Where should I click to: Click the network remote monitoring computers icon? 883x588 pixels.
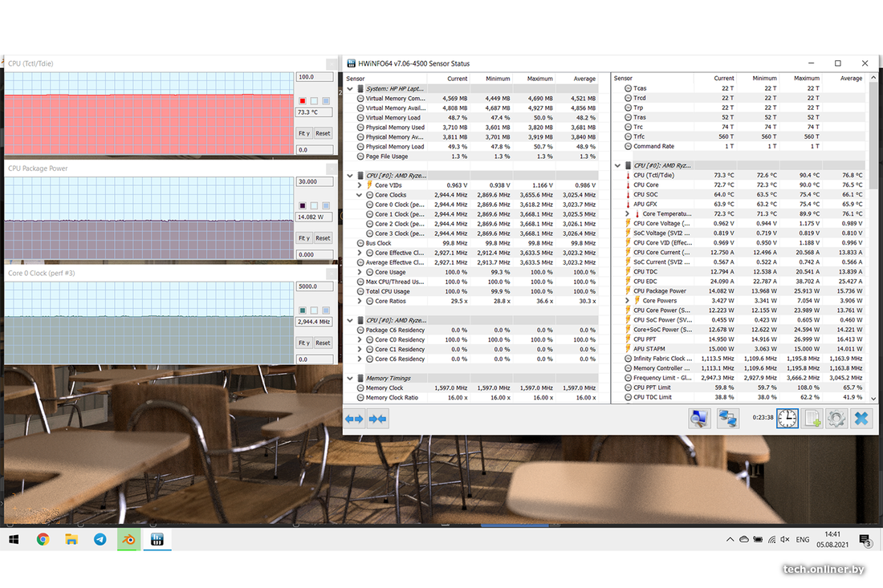pos(727,418)
